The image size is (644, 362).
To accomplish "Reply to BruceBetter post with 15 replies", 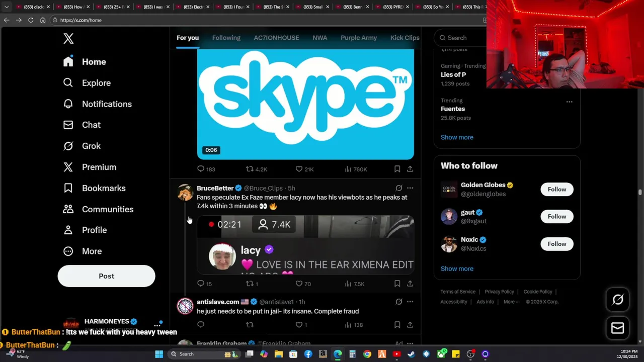I will (x=205, y=284).
